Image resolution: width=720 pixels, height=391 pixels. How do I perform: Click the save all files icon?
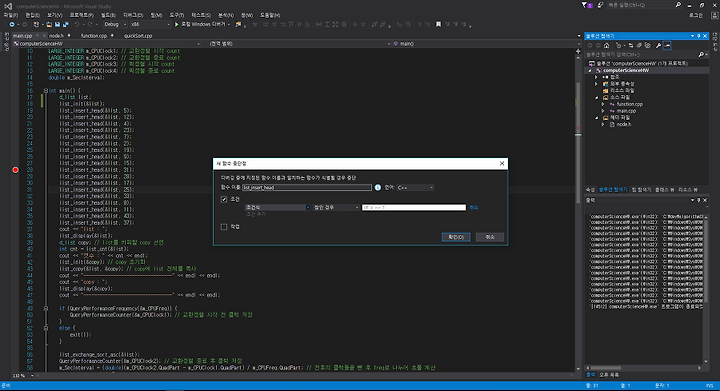tap(66, 24)
